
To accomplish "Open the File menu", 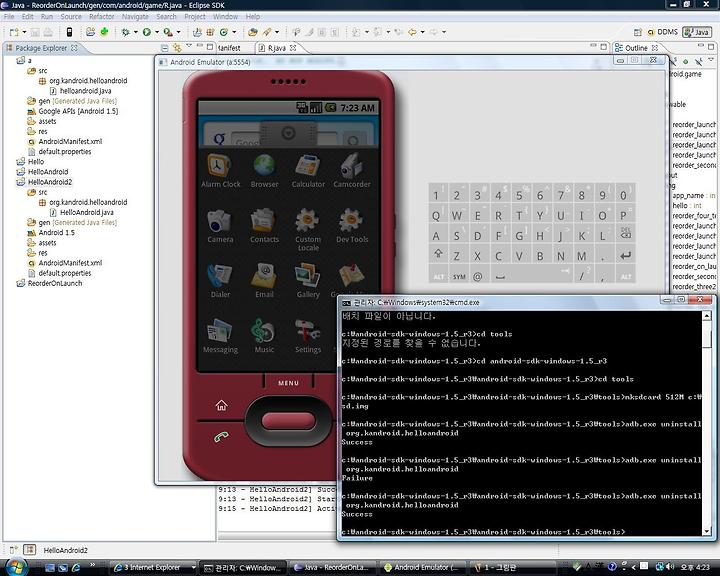I will click(x=9, y=17).
